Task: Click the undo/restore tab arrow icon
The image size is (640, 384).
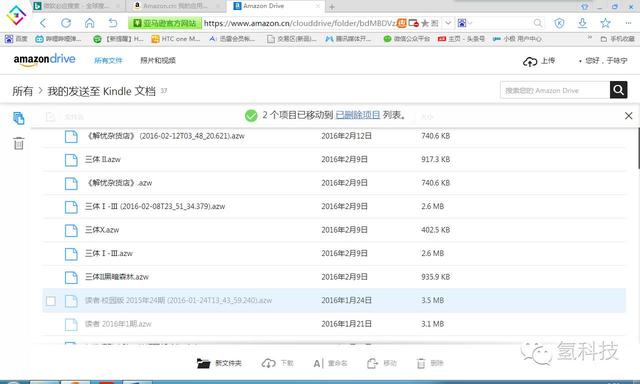Action: click(x=113, y=23)
